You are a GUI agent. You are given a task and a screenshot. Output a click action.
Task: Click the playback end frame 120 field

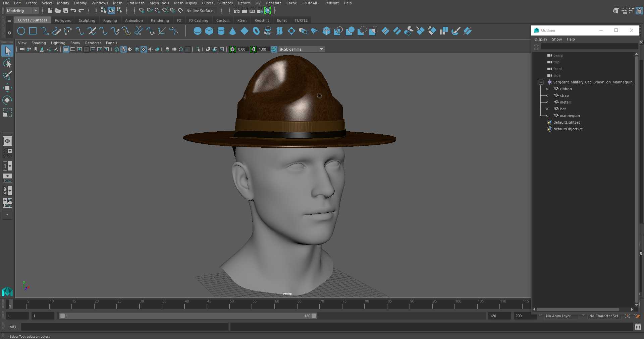tap(499, 316)
